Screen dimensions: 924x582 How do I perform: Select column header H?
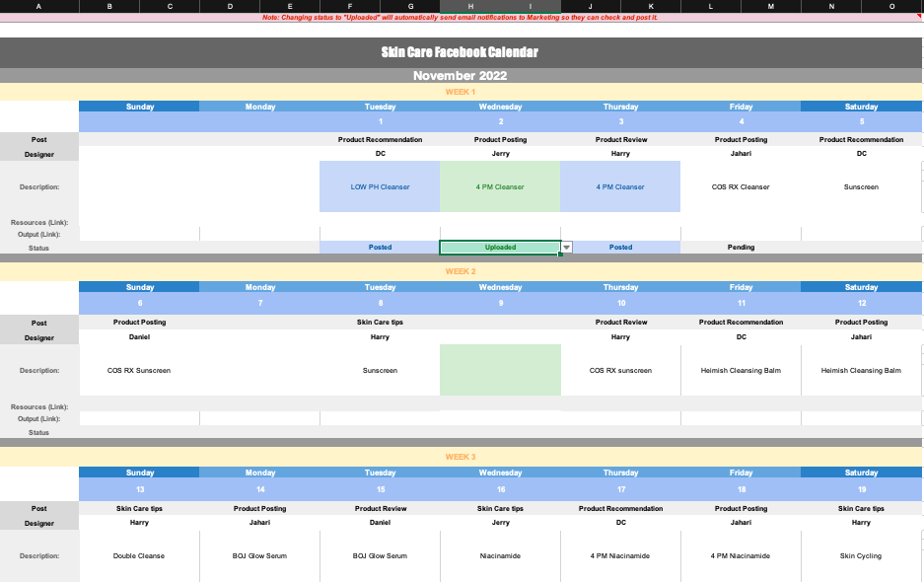[469, 7]
